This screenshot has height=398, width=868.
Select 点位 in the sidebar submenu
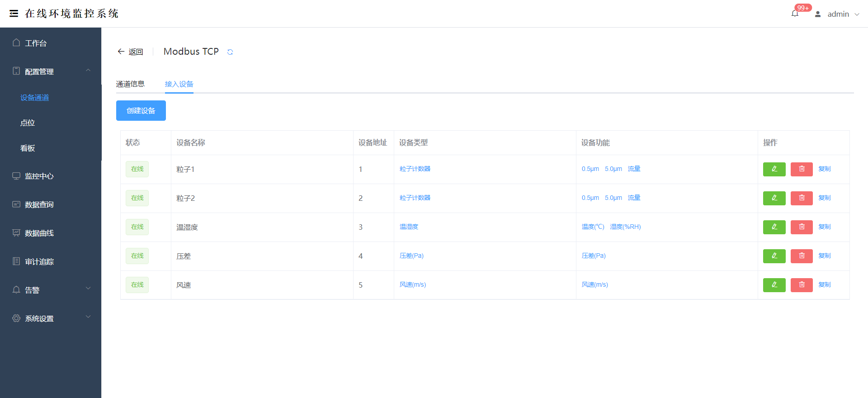pos(28,123)
